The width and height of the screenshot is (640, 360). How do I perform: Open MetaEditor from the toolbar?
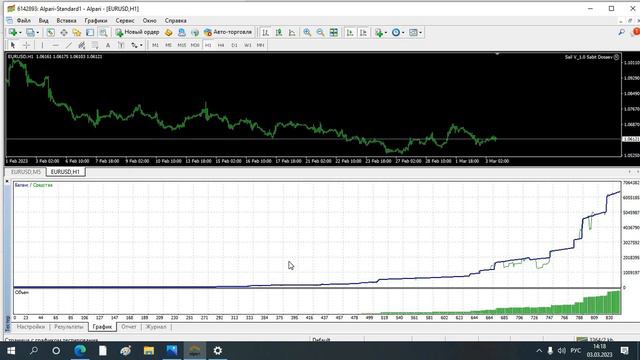click(169, 33)
